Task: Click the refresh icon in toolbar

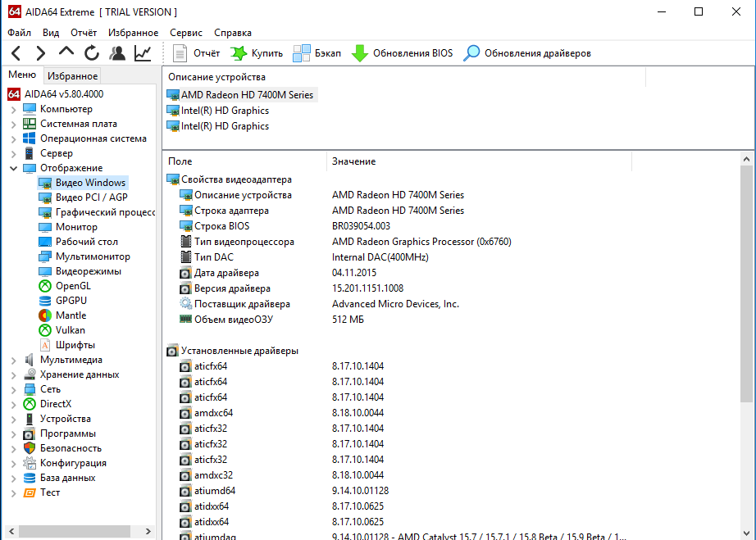Action: [92, 53]
